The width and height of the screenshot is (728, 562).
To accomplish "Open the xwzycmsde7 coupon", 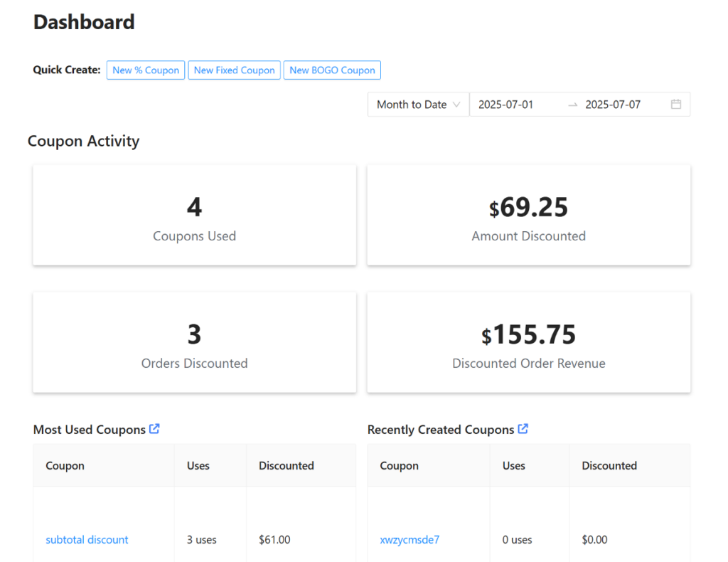I will [409, 539].
